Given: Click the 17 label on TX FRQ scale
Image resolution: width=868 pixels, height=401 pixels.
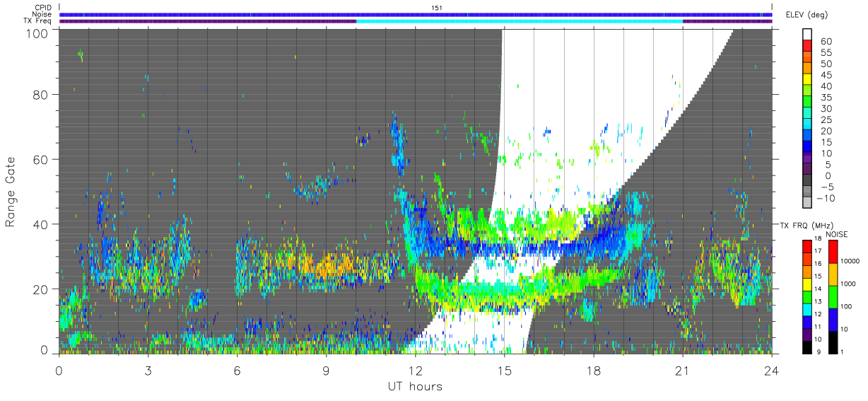Looking at the screenshot, I should [816, 251].
